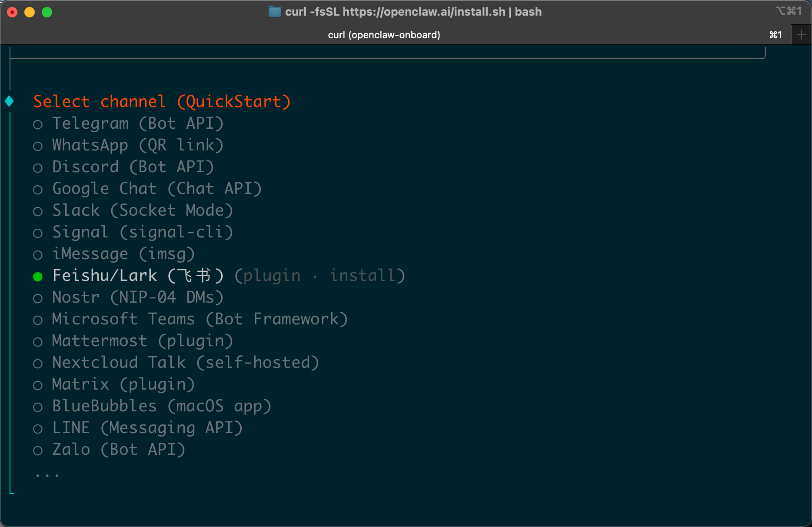Select the WhatsApp (QR link) option
The width and height of the screenshot is (812, 527).
(x=129, y=145)
